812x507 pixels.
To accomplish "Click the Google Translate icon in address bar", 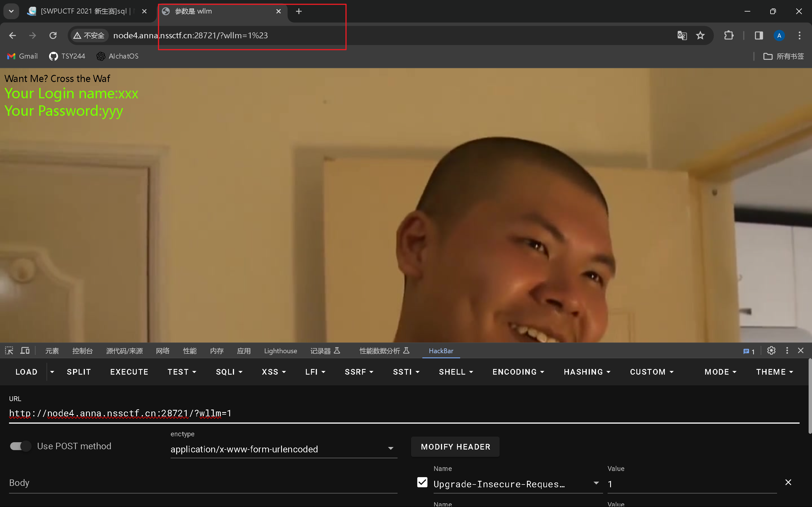I will [x=682, y=35].
